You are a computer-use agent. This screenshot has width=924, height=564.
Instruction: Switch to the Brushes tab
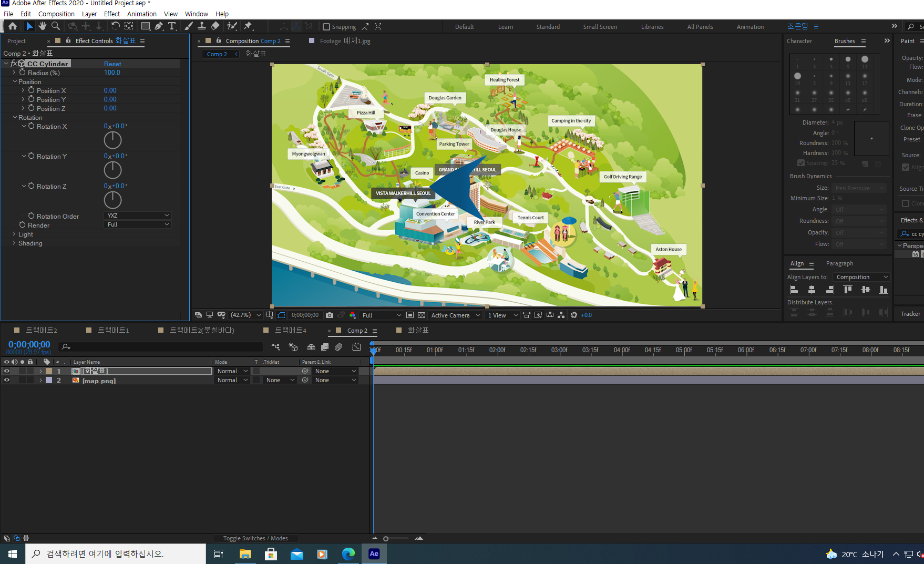(x=845, y=41)
